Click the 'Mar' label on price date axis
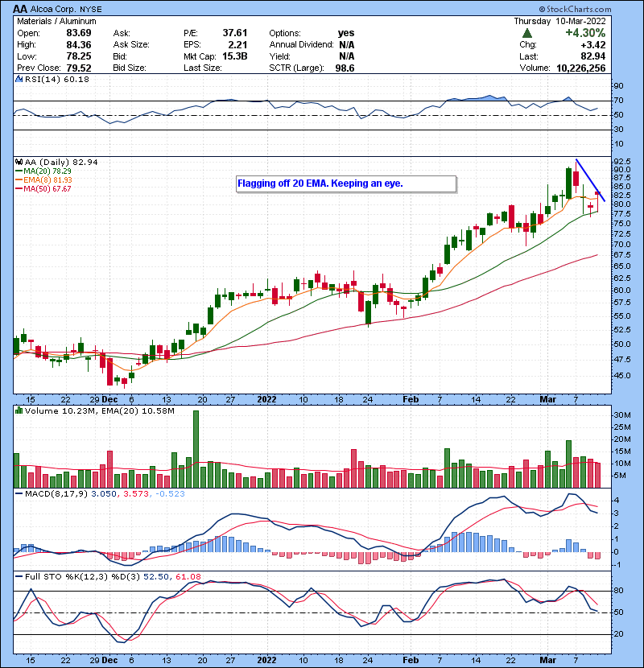Image resolution: width=644 pixels, height=668 pixels. 548,400
